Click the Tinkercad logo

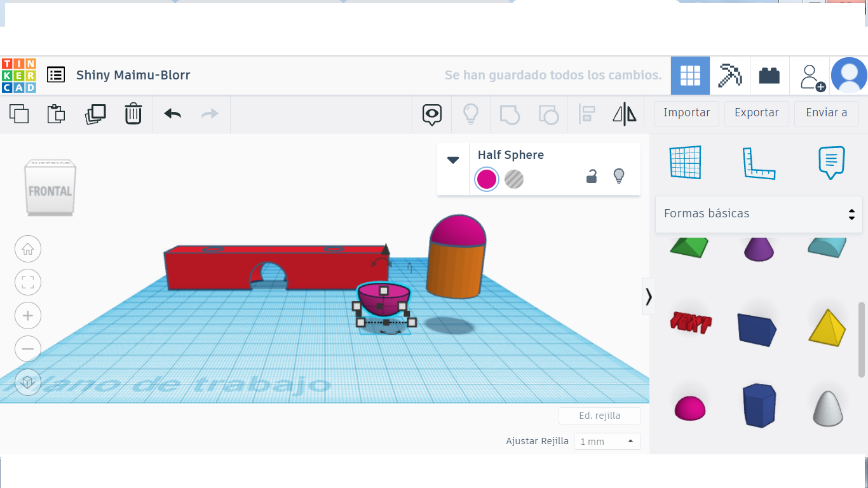(x=19, y=75)
